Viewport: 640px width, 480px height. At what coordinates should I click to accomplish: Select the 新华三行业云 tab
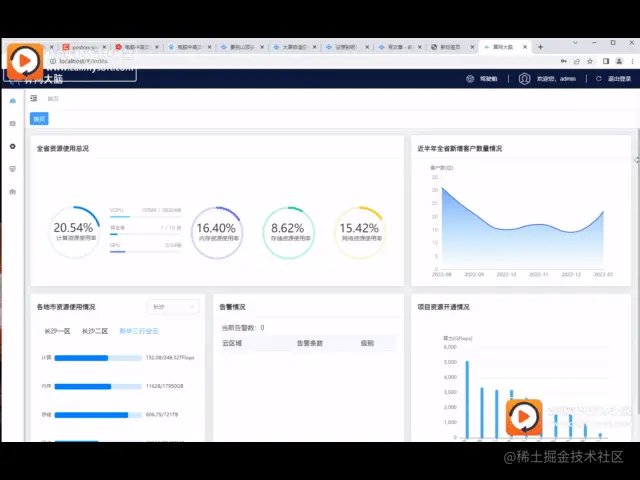pyautogui.click(x=139, y=331)
